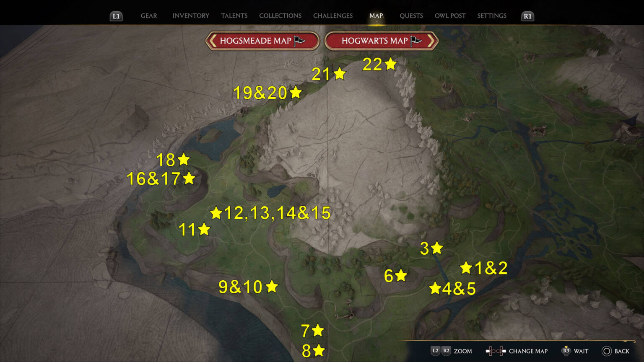Screen dimensions: 644x362
Task: Select the star marker labeled 18
Action: [x=184, y=160]
